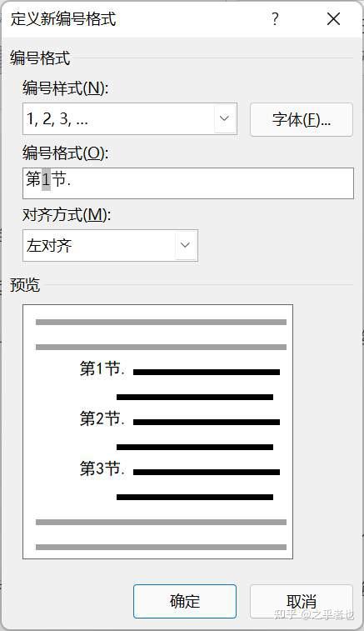Close the 定义新编号格式 dialog
Viewport: 364px width, 631px height.
[x=333, y=19]
